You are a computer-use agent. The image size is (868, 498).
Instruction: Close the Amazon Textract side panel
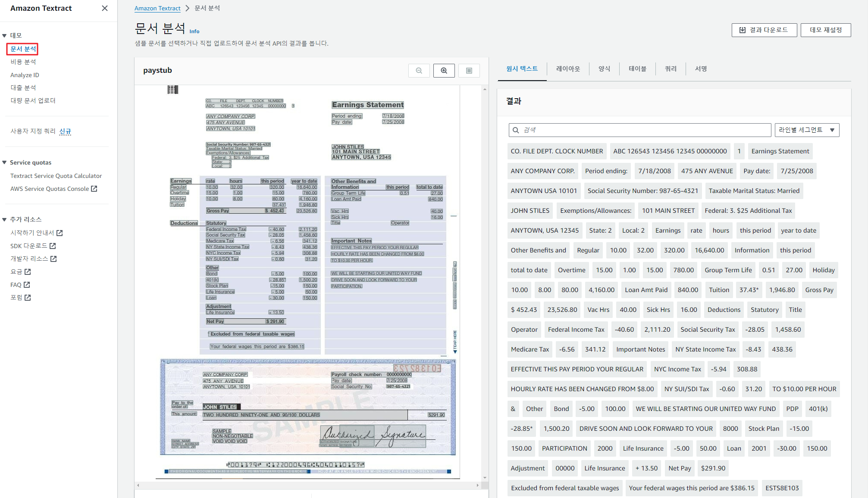click(104, 8)
